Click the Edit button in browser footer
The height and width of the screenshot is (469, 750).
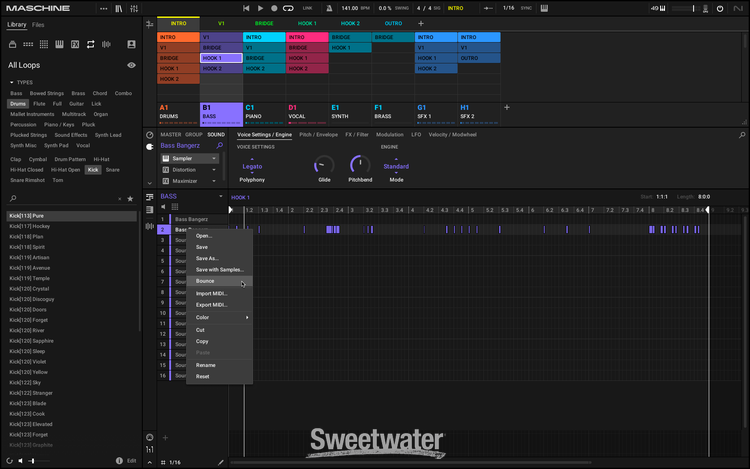[x=131, y=461]
